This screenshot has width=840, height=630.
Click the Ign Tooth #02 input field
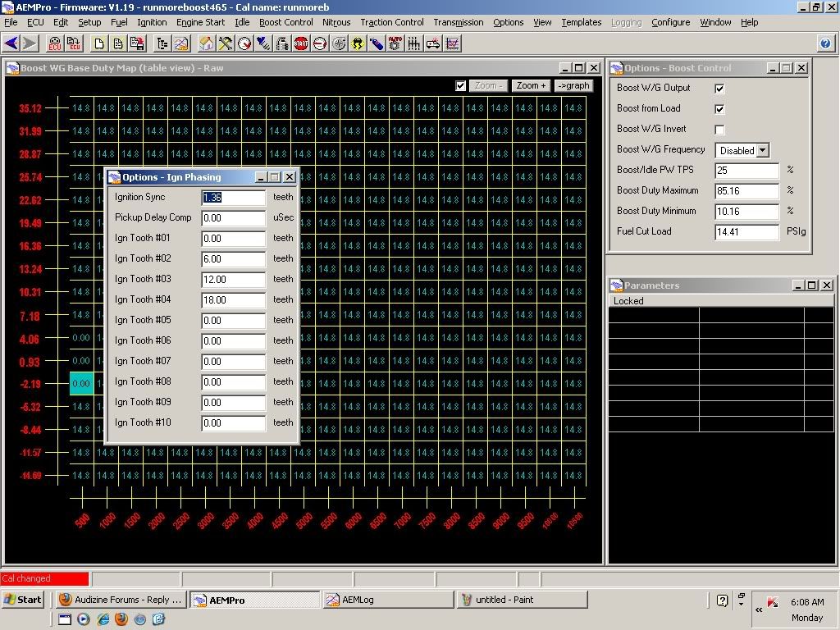(234, 259)
